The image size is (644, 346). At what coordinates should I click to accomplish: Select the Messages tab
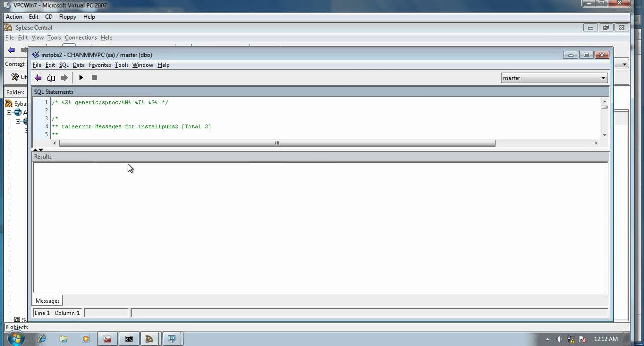[48, 301]
